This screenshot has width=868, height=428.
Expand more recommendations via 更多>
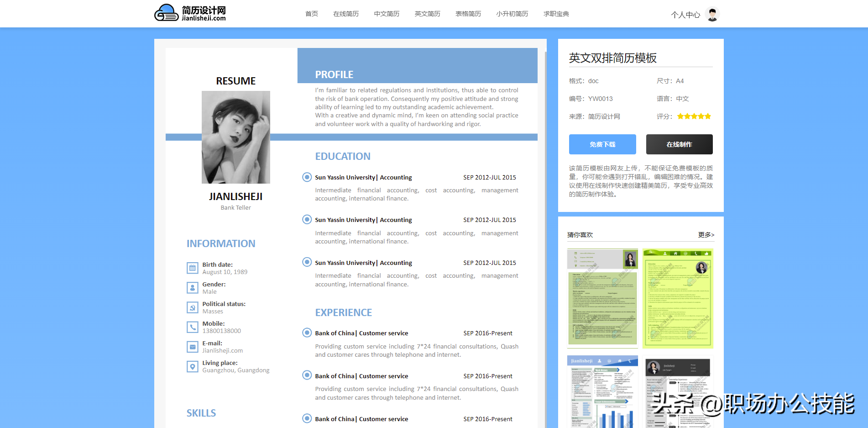(x=706, y=235)
